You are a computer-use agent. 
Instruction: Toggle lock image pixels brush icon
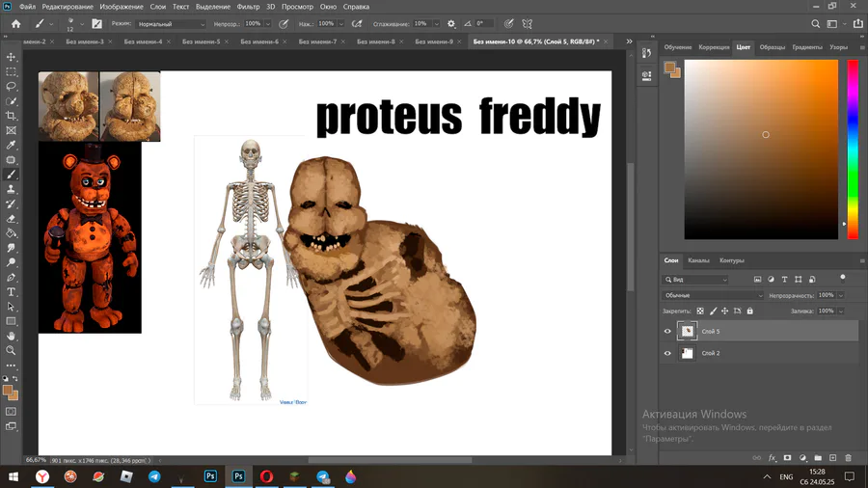[x=713, y=311]
